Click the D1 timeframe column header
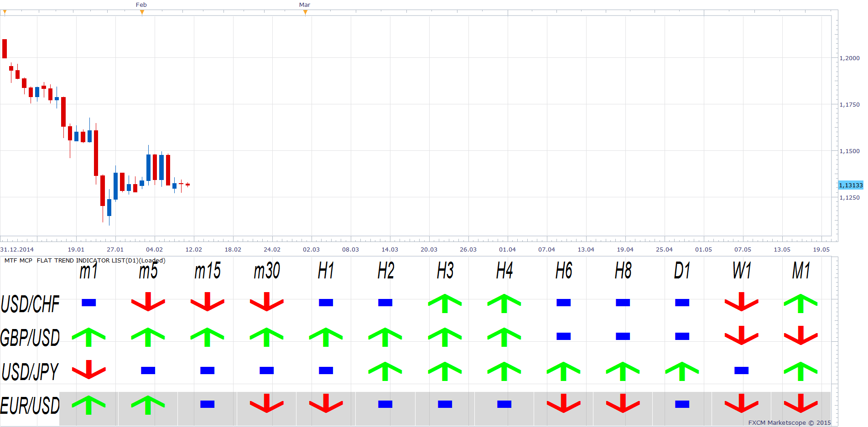The width and height of the screenshot is (868, 427). [682, 271]
